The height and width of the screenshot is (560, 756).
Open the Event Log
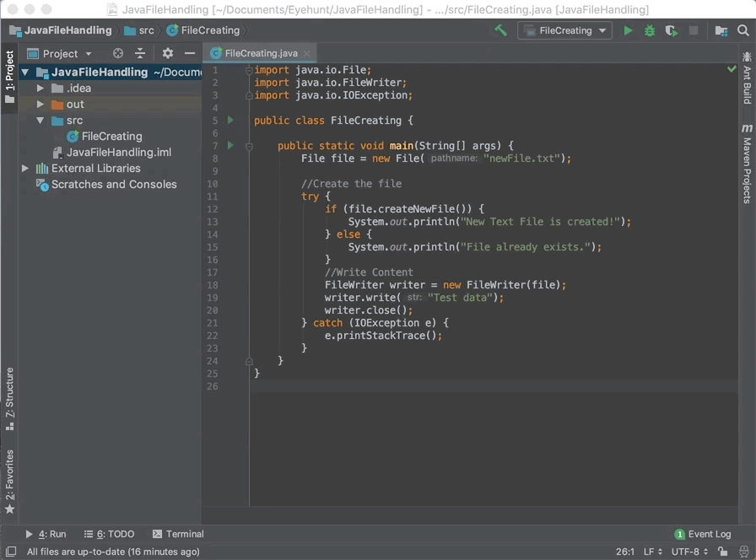coord(703,534)
